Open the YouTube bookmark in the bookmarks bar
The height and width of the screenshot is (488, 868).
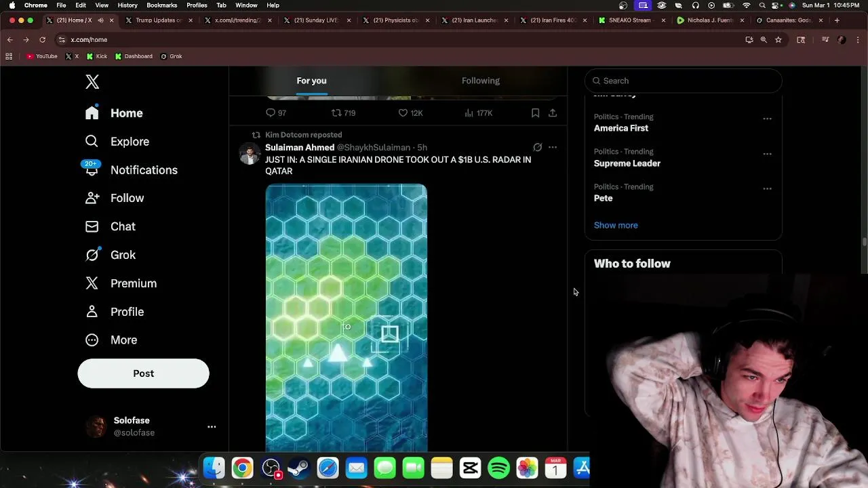pos(42,56)
